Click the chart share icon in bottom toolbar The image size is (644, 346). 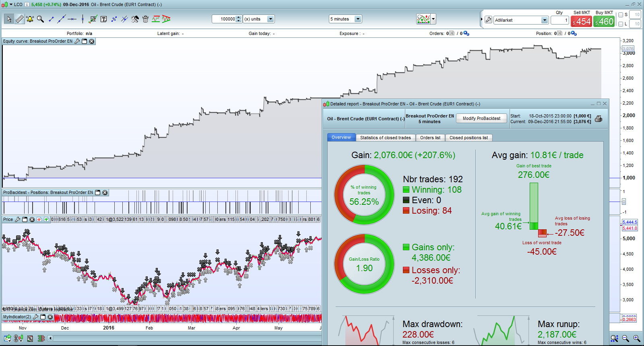point(7,338)
